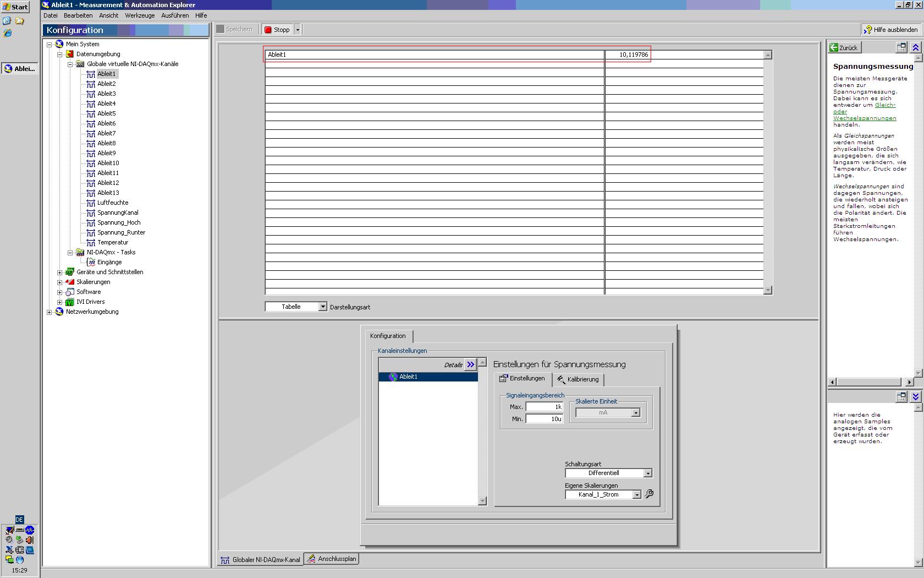Click the Temperatur channel icon
Viewport: 924px width, 578px height.
(91, 242)
